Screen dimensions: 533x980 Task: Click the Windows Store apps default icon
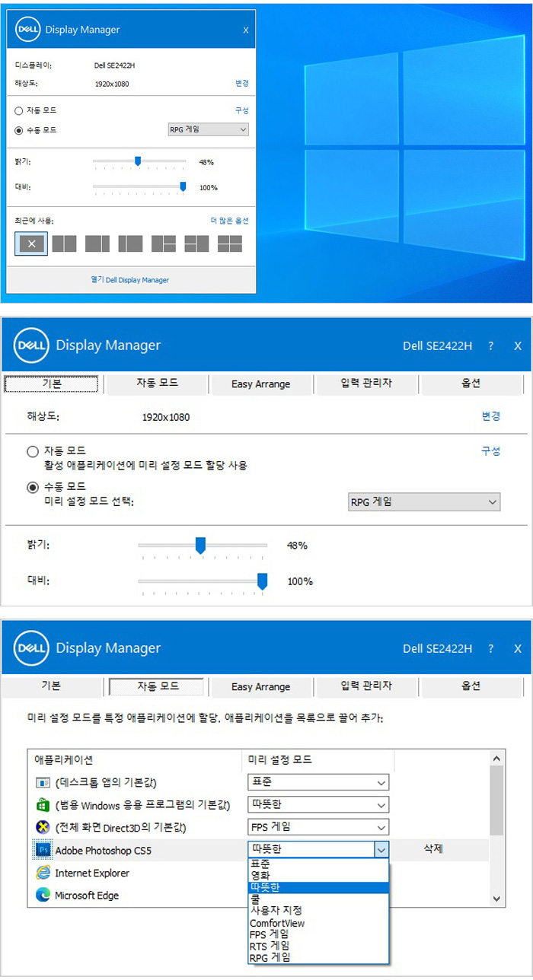tap(43, 804)
